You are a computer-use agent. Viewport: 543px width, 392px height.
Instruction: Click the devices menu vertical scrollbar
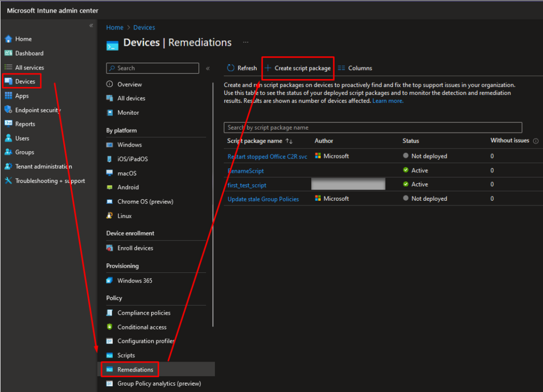213,204
